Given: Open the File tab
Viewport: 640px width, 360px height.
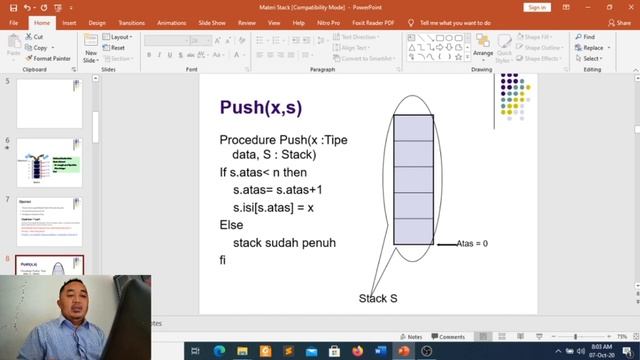Looking at the screenshot, I should point(13,23).
